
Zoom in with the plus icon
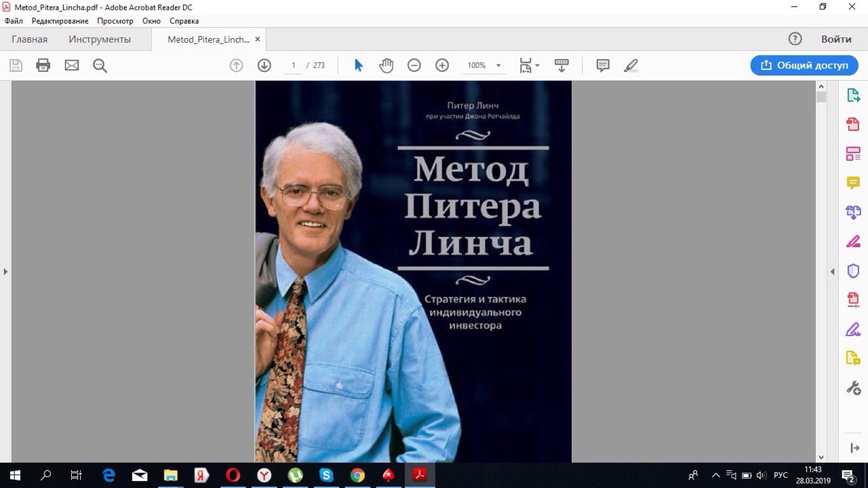[x=442, y=66]
